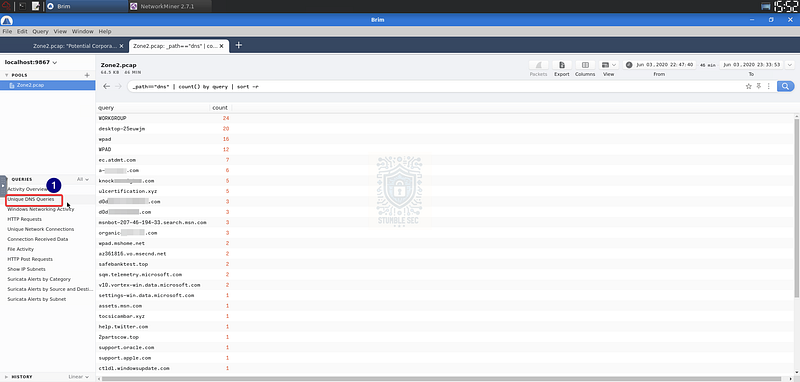Collapse the Queries section

(7, 180)
